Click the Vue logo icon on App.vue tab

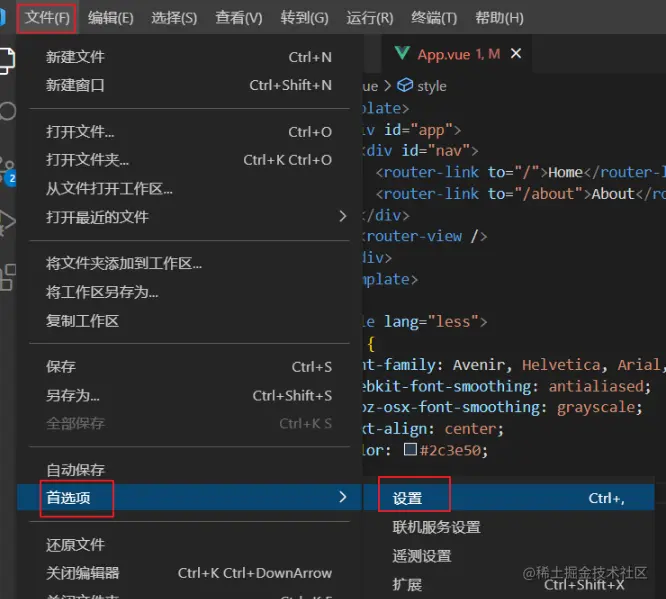[x=402, y=54]
